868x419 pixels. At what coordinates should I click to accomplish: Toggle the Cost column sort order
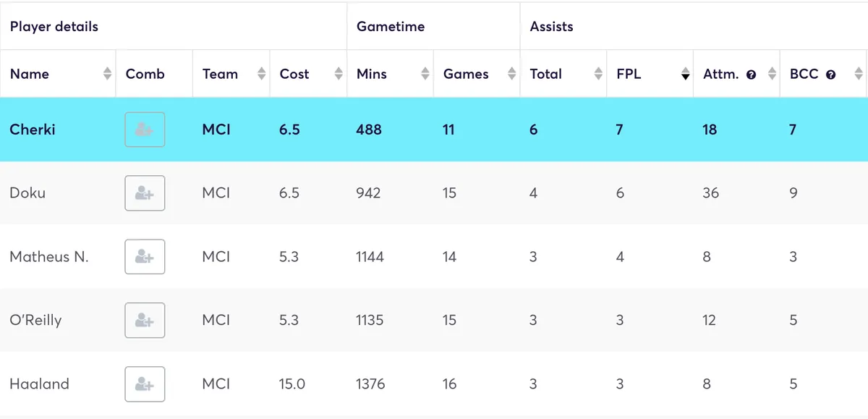coord(339,74)
